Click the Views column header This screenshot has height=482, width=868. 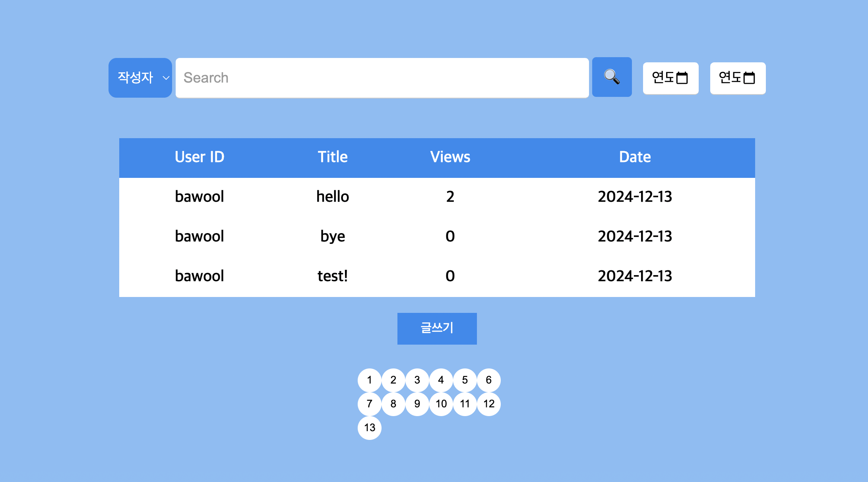(450, 157)
